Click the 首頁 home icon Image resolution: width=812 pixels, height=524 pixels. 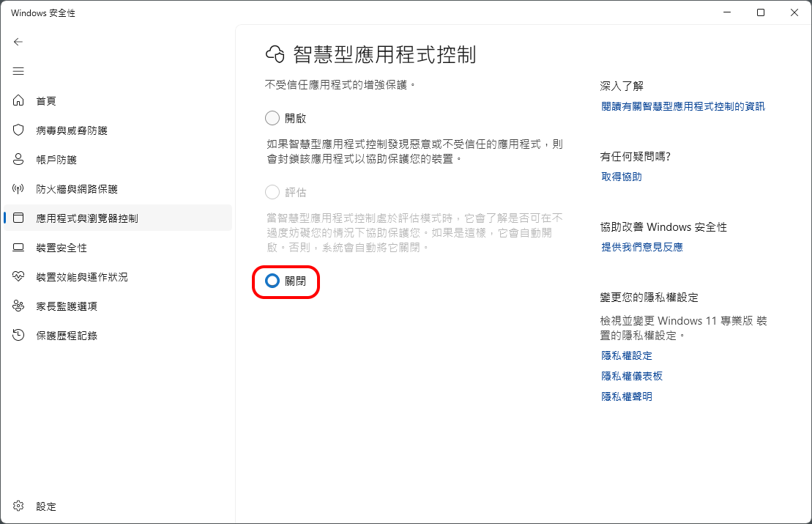point(18,100)
